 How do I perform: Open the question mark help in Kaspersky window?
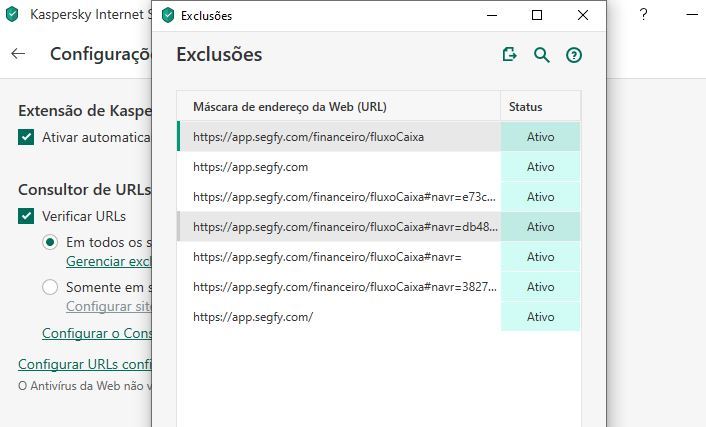pos(643,14)
